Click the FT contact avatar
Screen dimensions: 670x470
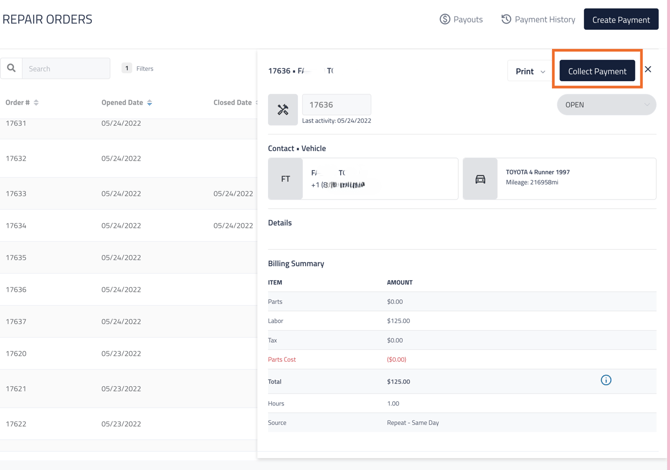coord(285,179)
